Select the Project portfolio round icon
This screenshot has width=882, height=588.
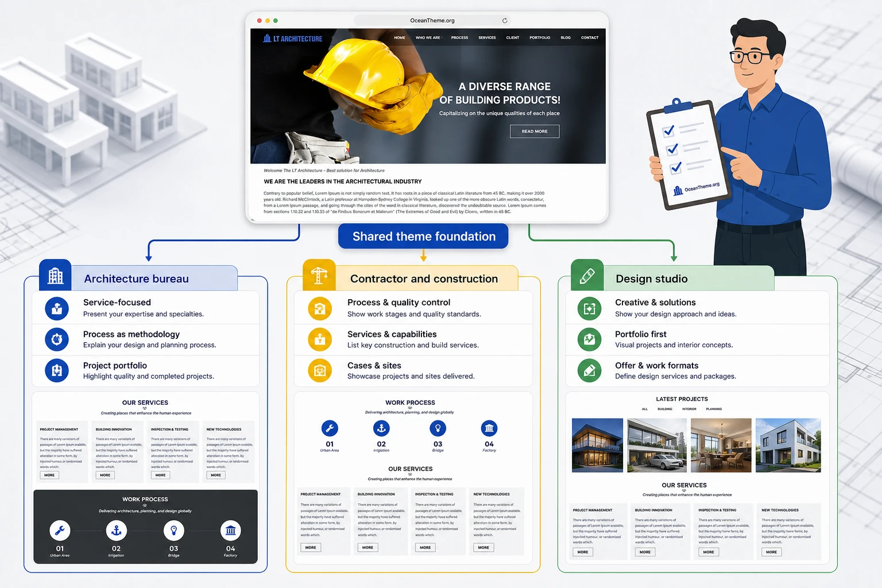(x=57, y=370)
